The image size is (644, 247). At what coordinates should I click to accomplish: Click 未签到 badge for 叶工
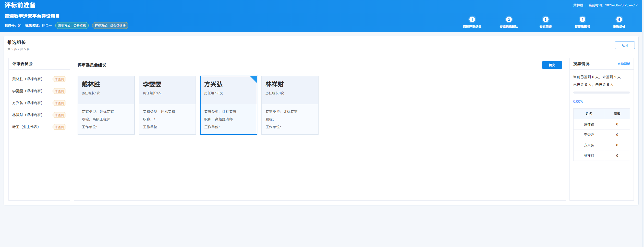tap(59, 127)
